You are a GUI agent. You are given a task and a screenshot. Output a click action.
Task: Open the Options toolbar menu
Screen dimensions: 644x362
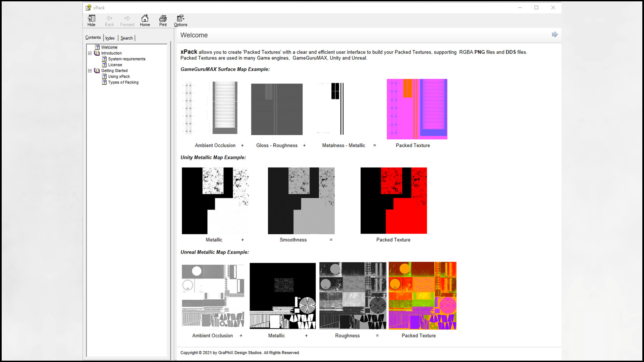click(x=180, y=20)
